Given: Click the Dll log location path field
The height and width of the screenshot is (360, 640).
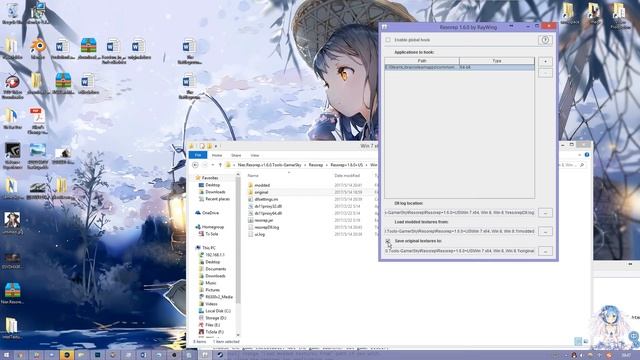Looking at the screenshot, I should click(x=460, y=213).
